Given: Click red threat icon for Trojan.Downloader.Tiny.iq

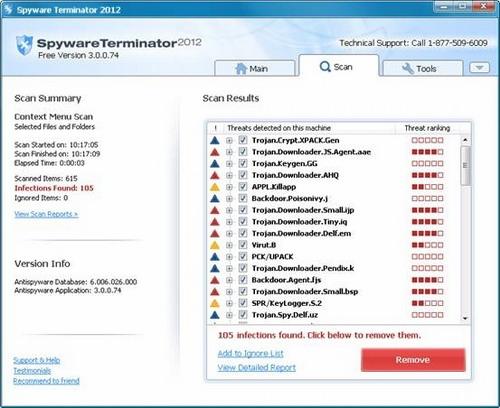Looking at the screenshot, I should pyautogui.click(x=215, y=222).
